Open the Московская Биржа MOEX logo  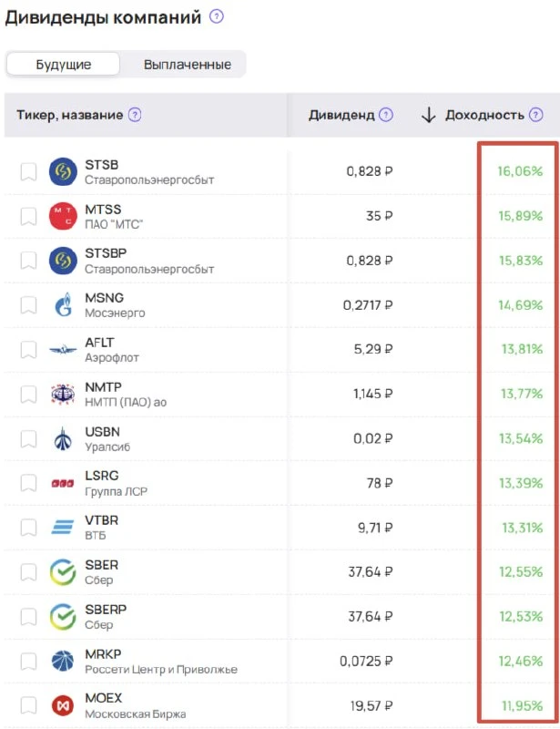pos(63,705)
